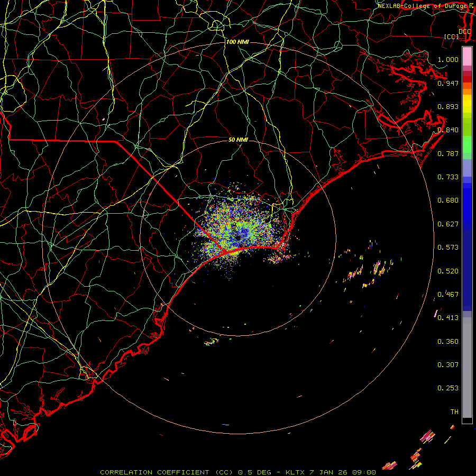This screenshot has height=476, width=476.
Task: Click the TH threshold label
Action: 454,412
